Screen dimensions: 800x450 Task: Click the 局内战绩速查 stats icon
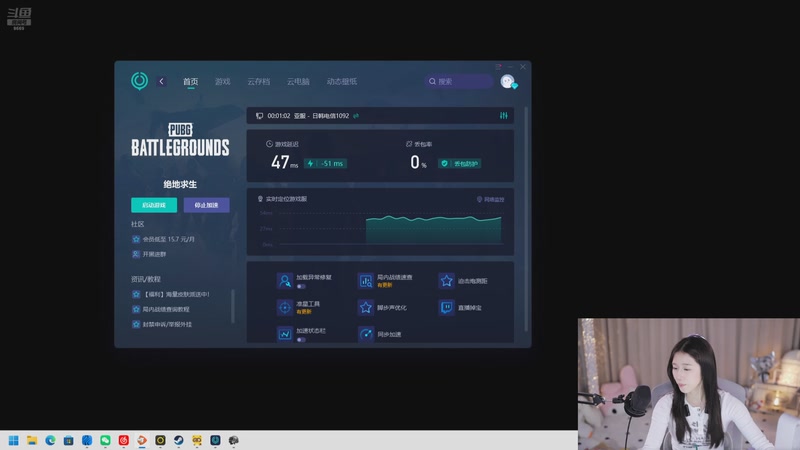coord(366,281)
